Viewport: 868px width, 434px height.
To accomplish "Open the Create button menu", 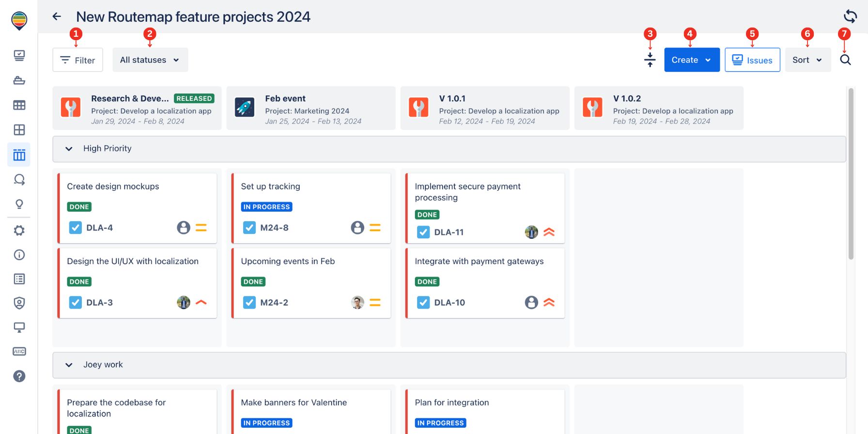I will (692, 60).
